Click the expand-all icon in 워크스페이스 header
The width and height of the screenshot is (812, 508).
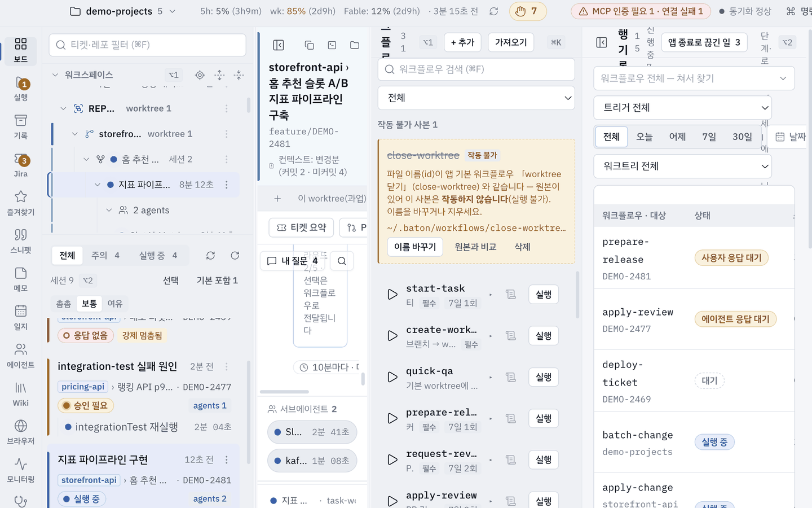(x=219, y=75)
